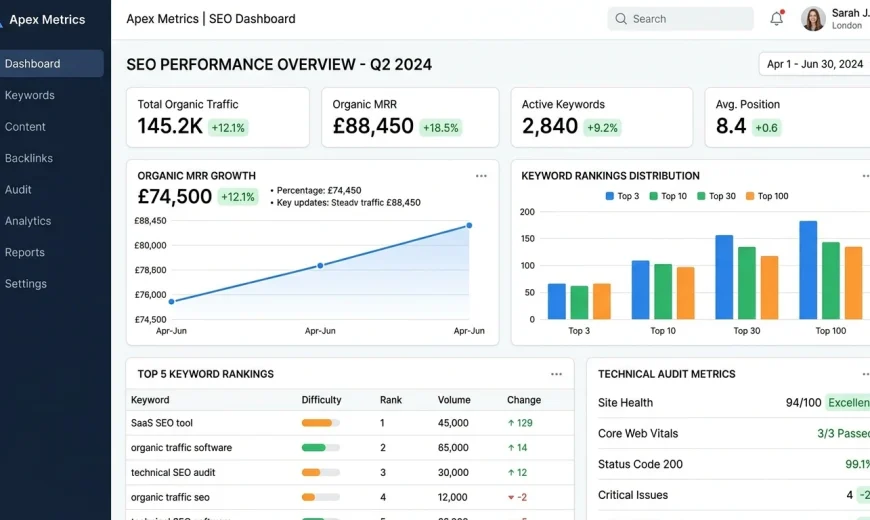The height and width of the screenshot is (520, 870).
Task: Click technical SEO audit keyword
Action: coord(173,472)
